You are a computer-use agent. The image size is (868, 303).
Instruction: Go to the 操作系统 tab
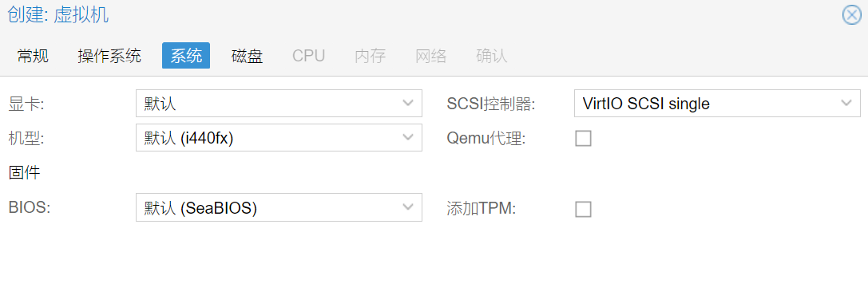coord(109,56)
